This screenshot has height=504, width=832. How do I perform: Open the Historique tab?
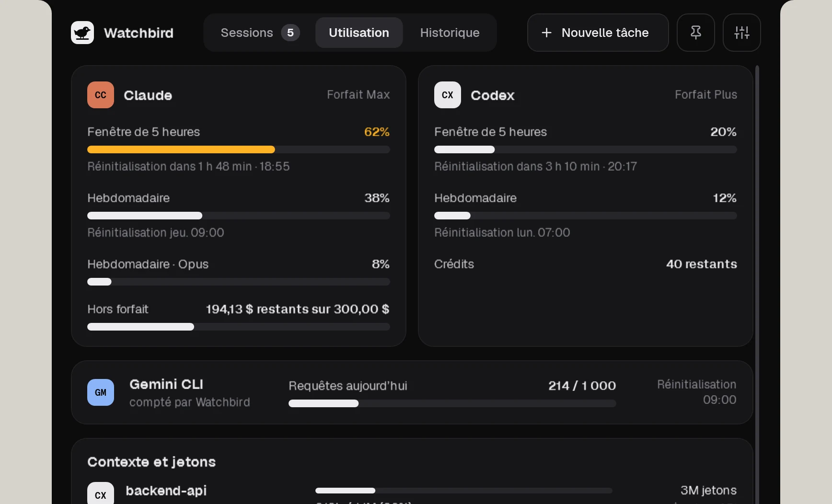tap(450, 33)
